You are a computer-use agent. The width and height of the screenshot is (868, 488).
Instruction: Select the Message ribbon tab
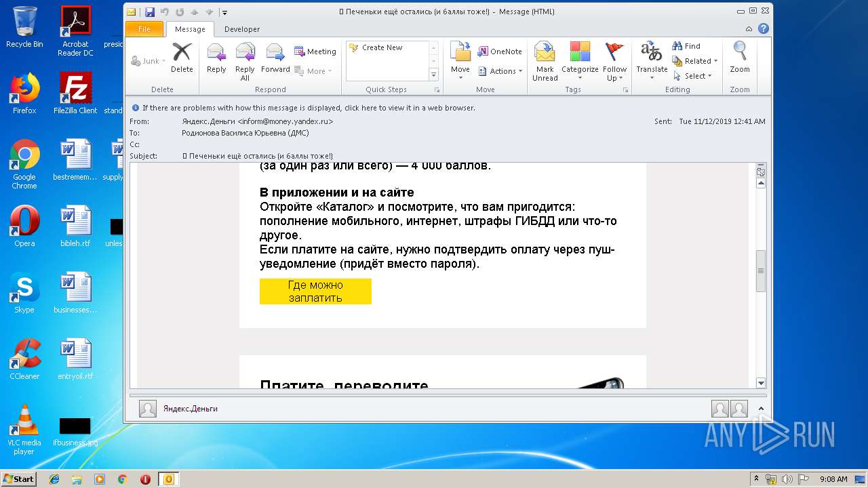190,29
